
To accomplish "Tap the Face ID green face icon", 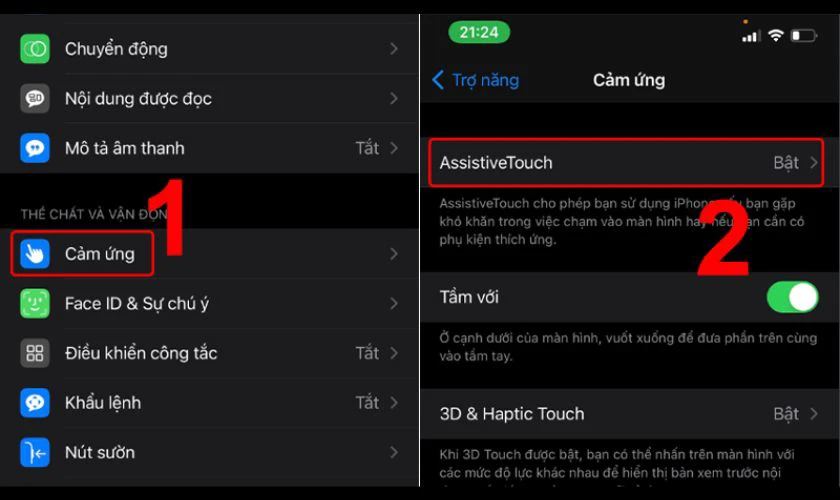I will 35,303.
